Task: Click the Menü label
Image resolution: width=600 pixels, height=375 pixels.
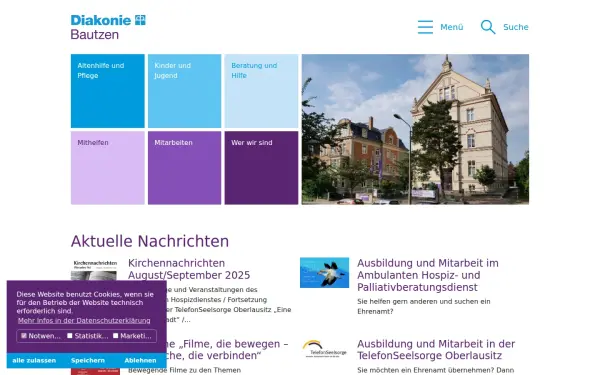Action: coord(452,27)
